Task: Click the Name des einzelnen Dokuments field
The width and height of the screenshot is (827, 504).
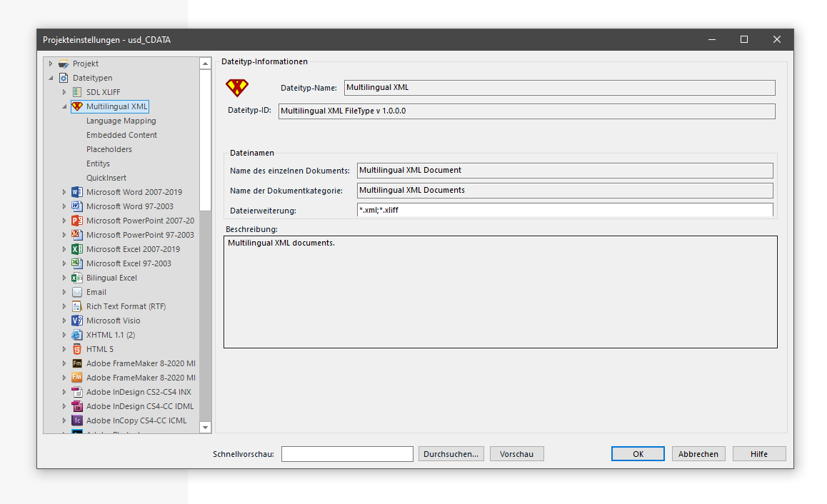Action: pyautogui.click(x=565, y=171)
